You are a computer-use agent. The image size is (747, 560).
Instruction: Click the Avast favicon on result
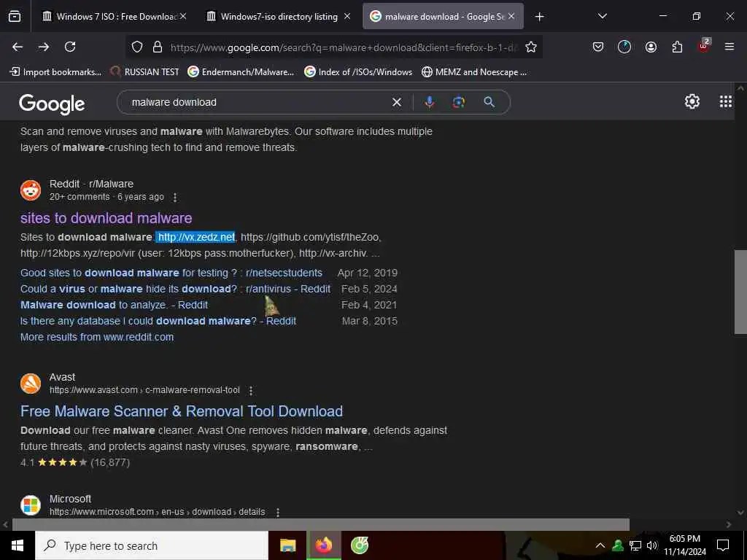31,384
